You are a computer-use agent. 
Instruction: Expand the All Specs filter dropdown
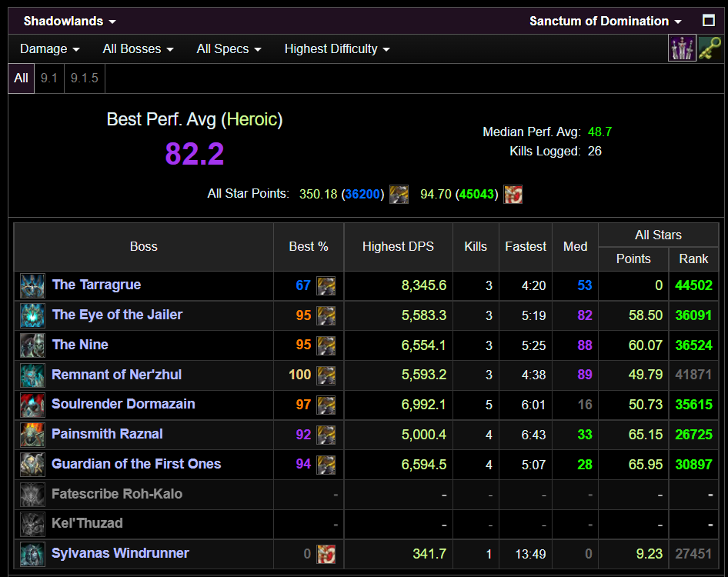[x=229, y=48]
